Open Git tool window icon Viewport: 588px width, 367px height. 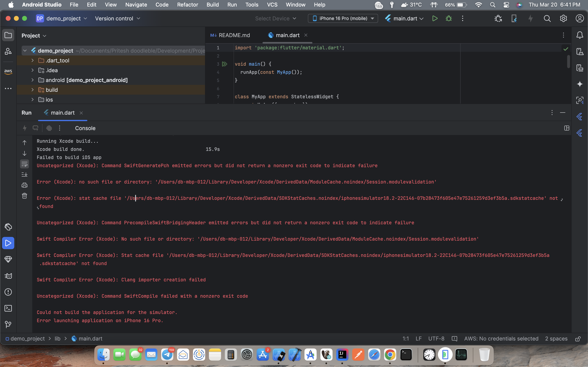8,325
